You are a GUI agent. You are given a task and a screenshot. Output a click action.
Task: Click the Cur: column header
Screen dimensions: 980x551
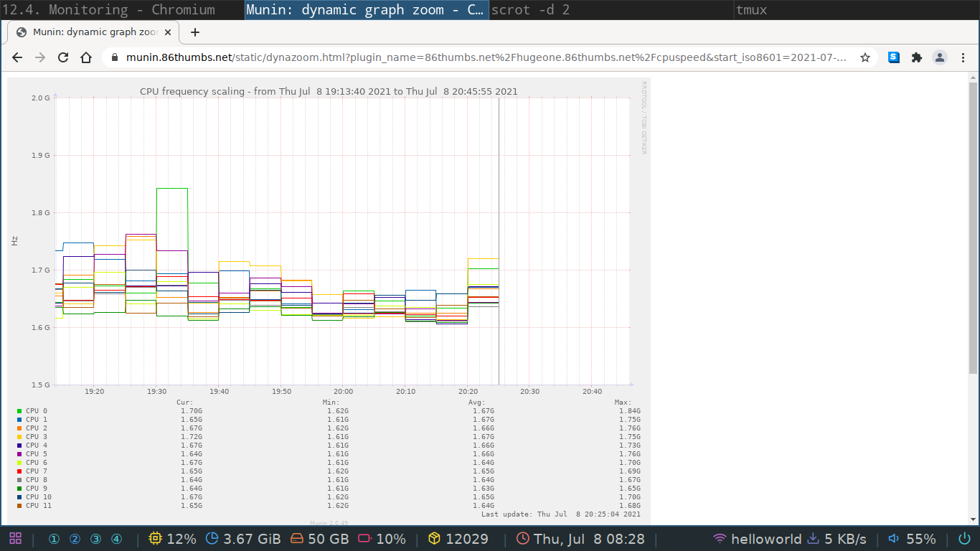(185, 402)
